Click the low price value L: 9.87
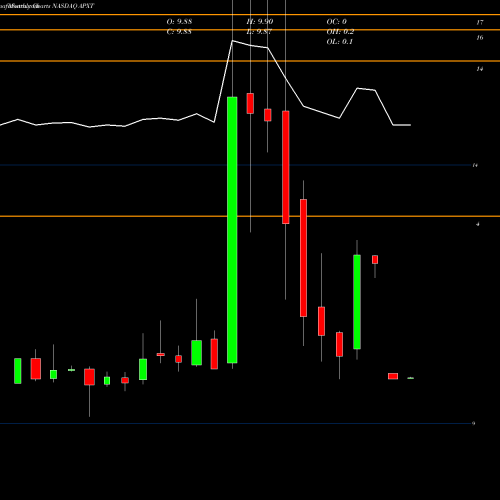This screenshot has height=500, width=500. (260, 32)
